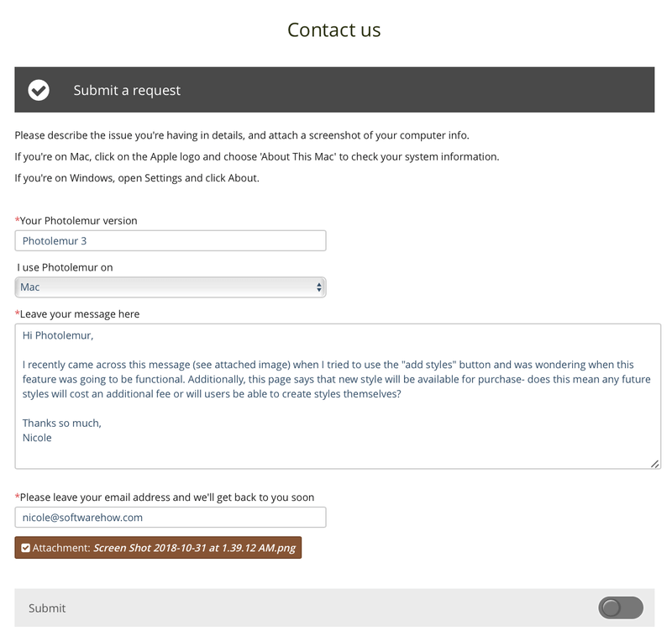Click the text area resize handle

click(654, 464)
